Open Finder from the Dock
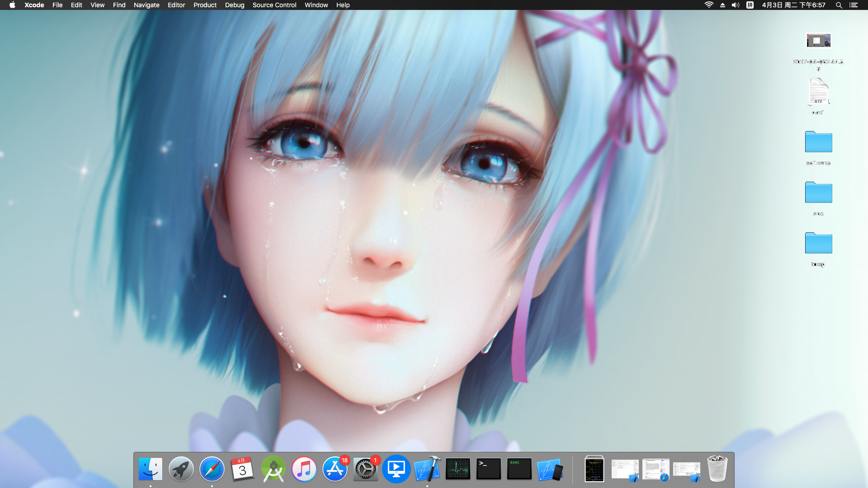Viewport: 868px width, 488px height. coord(151,469)
